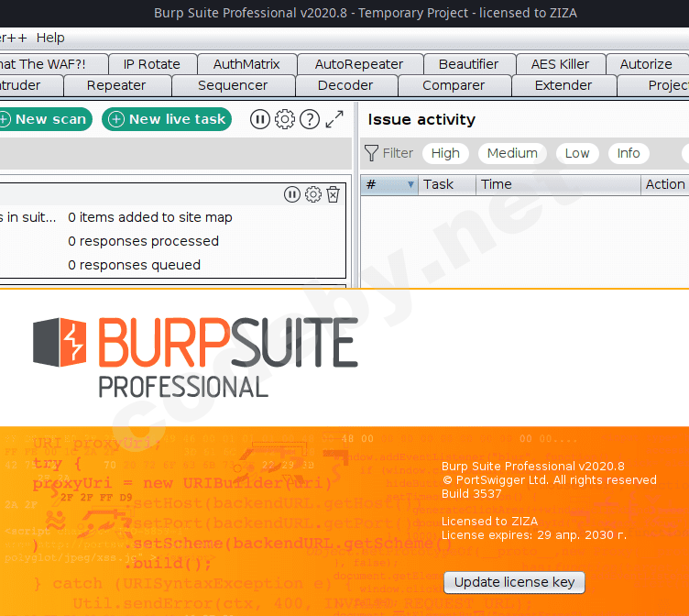The image size is (689, 616).
Task: Click the Action column header
Action: pyautogui.click(x=665, y=184)
